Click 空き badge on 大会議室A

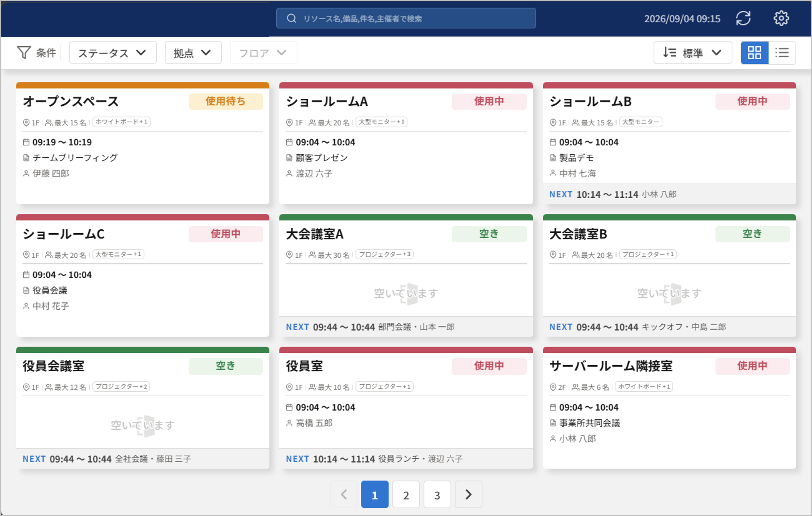coord(489,234)
